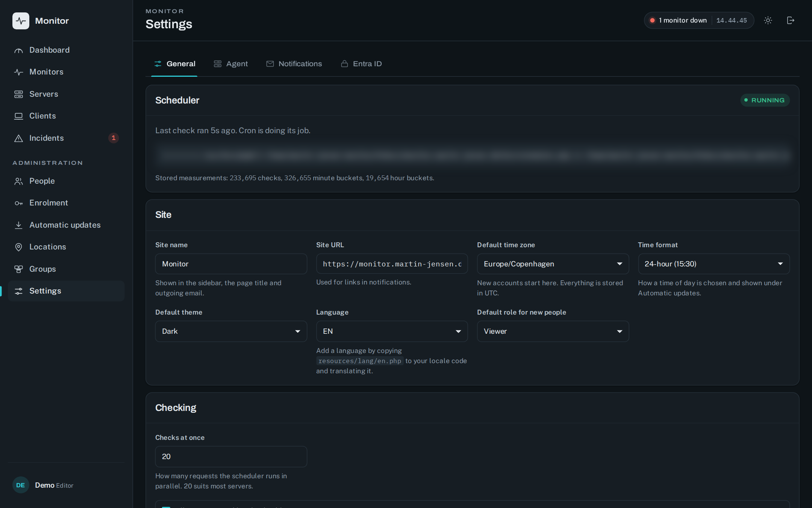Click the Demo user name
Image resolution: width=812 pixels, height=508 pixels.
pyautogui.click(x=45, y=485)
